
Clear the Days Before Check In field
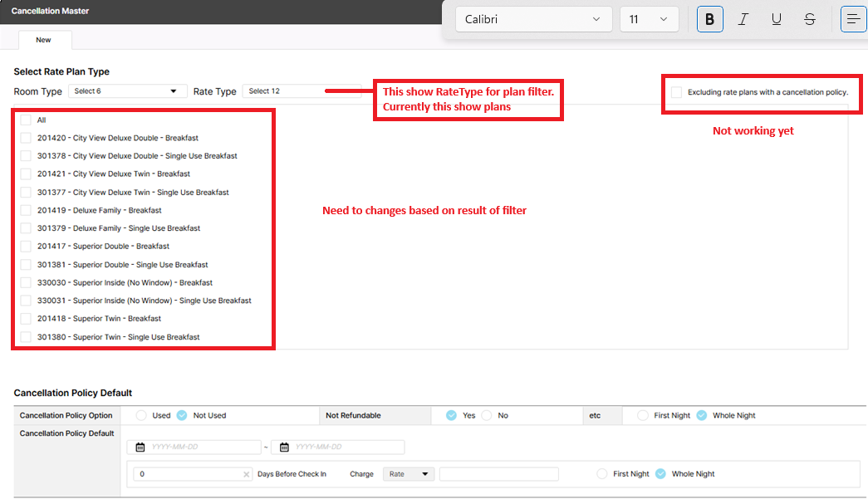[x=246, y=474]
